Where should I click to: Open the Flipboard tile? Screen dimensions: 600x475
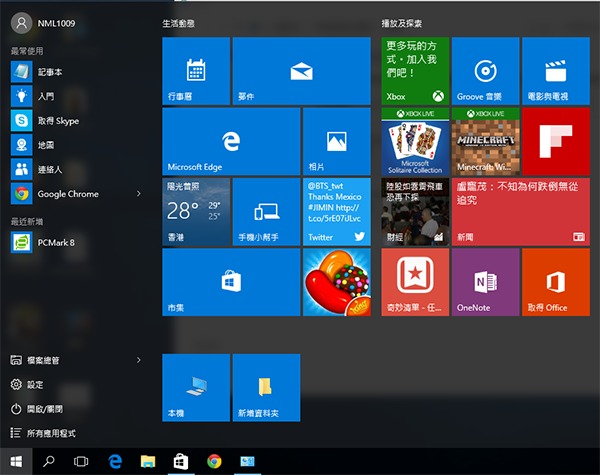(x=556, y=141)
